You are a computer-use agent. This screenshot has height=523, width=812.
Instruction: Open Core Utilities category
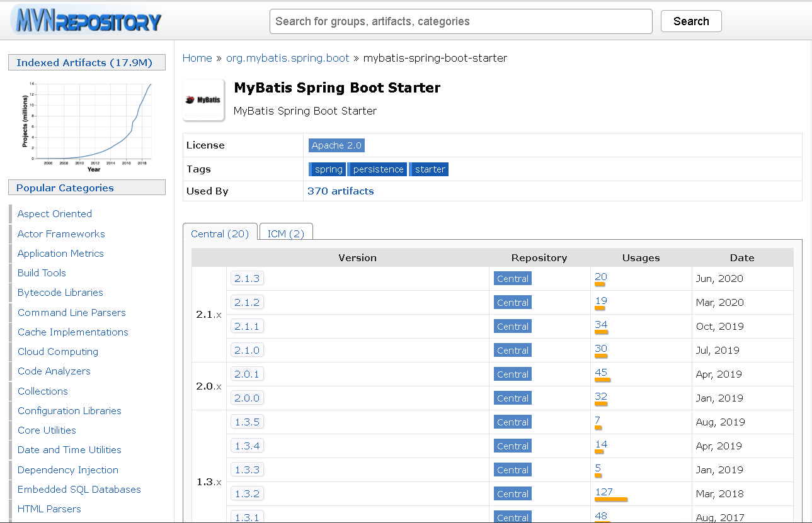click(x=47, y=430)
